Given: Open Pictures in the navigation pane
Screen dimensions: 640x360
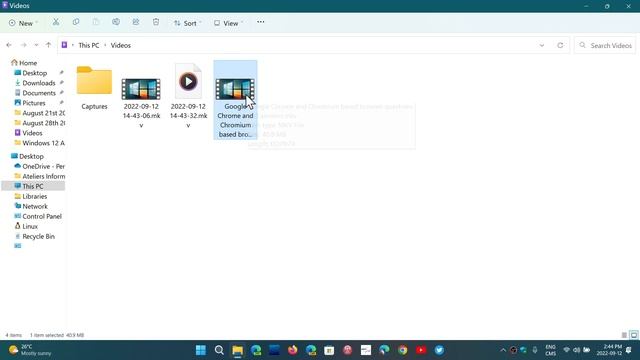Looking at the screenshot, I should pos(33,103).
